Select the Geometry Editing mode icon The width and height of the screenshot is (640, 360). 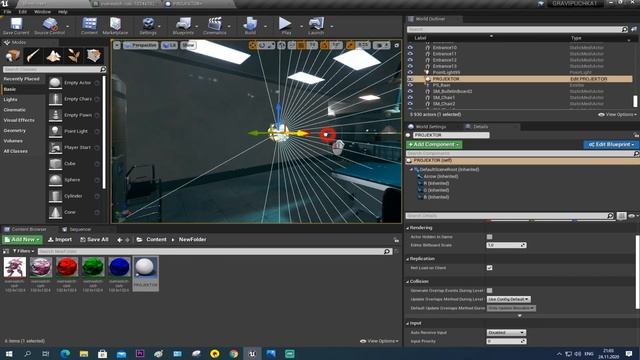pos(94,56)
